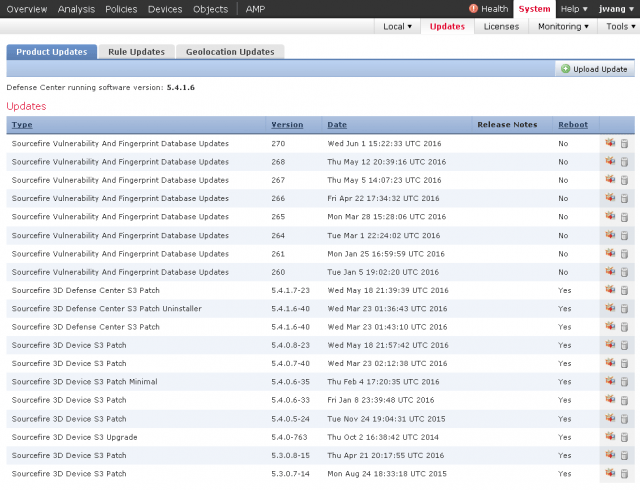Install Device S3 Patch 5.3.0.8-15
The width and height of the screenshot is (640, 490).
pos(610,455)
